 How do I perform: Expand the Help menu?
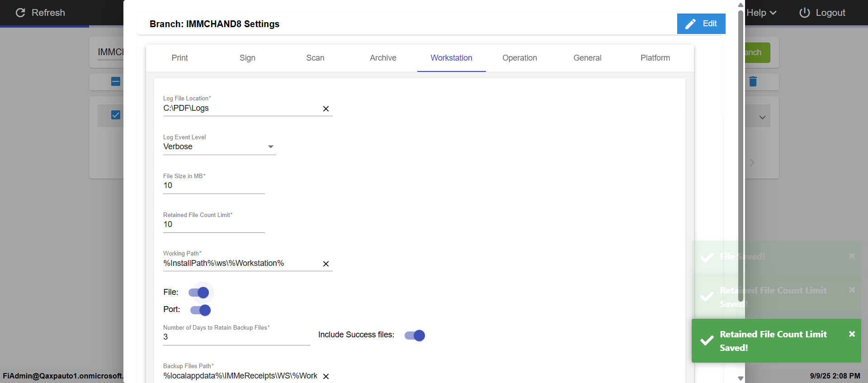(x=761, y=13)
